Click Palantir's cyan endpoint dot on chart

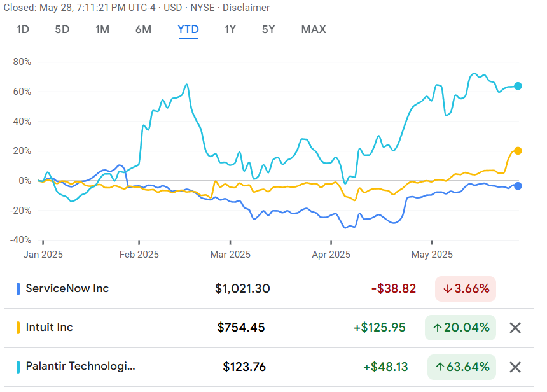tap(518, 86)
